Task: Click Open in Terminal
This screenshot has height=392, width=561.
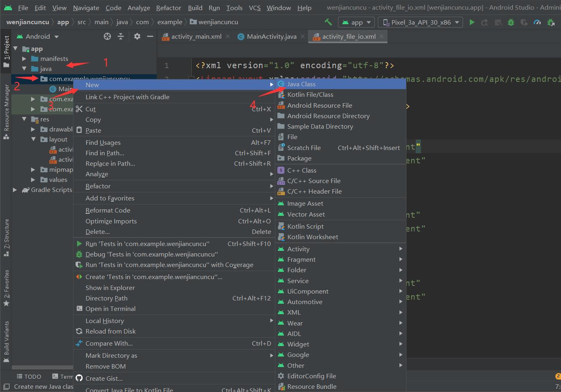Action: coord(174,309)
